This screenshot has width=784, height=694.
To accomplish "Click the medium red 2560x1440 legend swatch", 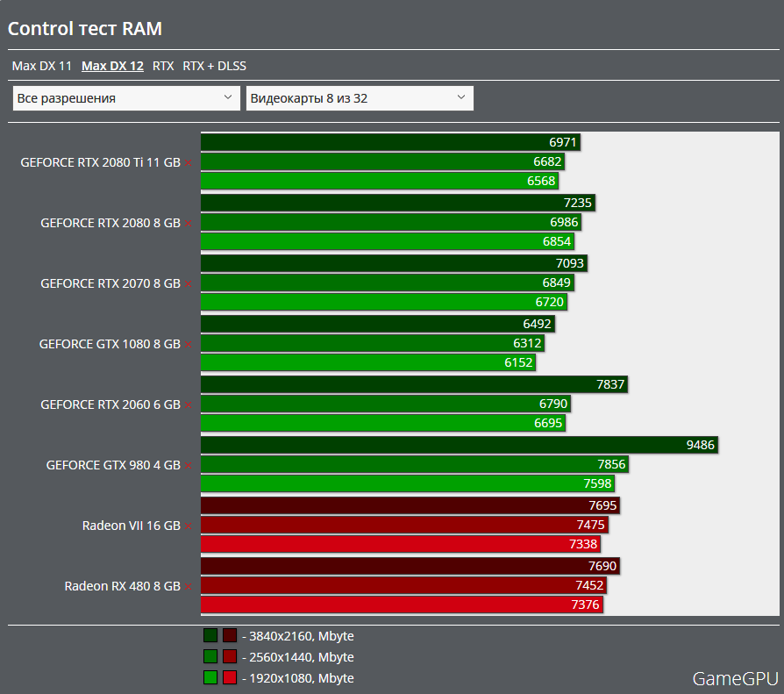I will pyautogui.click(x=230, y=656).
